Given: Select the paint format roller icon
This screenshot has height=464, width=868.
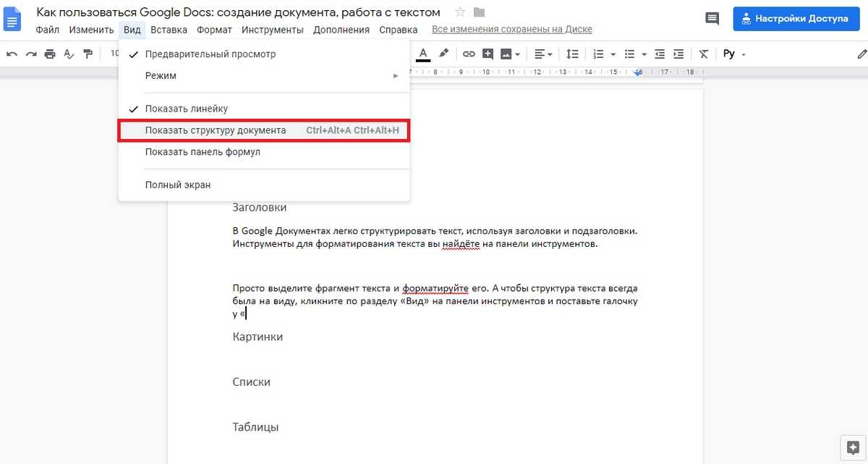Looking at the screenshot, I should [x=88, y=54].
